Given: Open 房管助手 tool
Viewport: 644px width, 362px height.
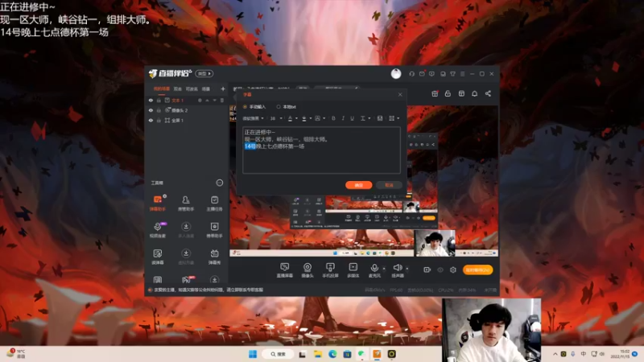Looking at the screenshot, I should coord(186,203).
